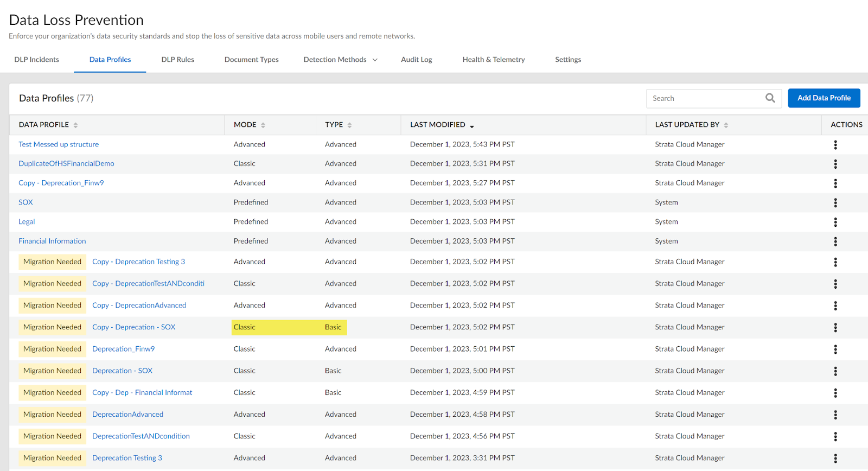Open actions menu for DuplicateOfHSFinancialDemo row
Viewport: 868px width, 471px height.
click(x=835, y=164)
